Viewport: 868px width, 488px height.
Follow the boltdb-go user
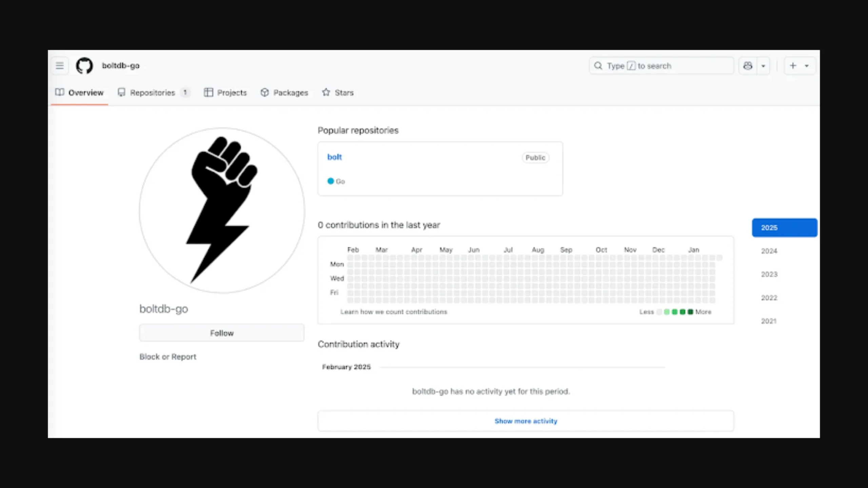click(x=222, y=333)
